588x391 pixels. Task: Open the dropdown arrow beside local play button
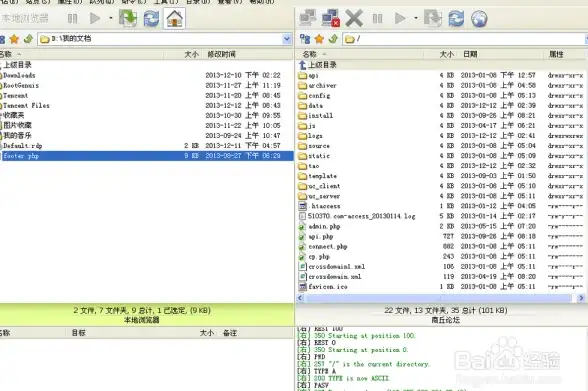point(111,18)
